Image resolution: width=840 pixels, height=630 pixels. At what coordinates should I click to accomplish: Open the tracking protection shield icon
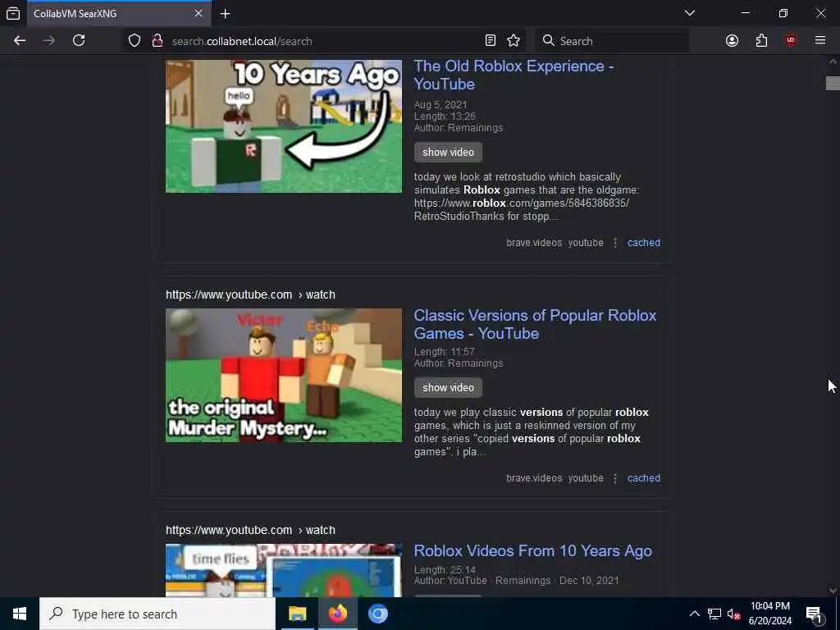[135, 41]
